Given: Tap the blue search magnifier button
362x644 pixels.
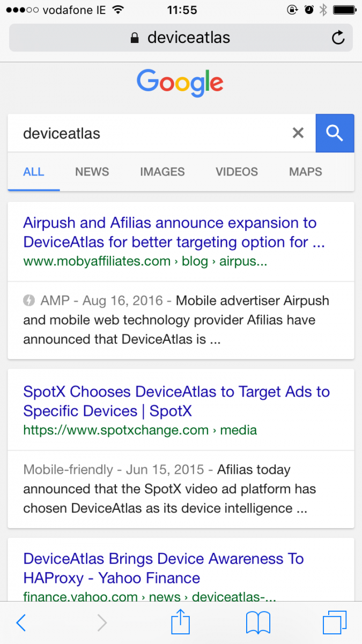Looking at the screenshot, I should pos(335,133).
